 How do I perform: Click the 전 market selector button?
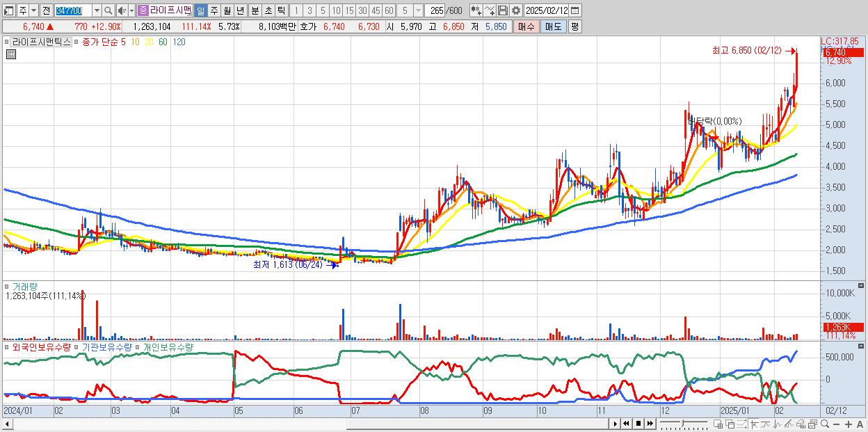(46, 11)
